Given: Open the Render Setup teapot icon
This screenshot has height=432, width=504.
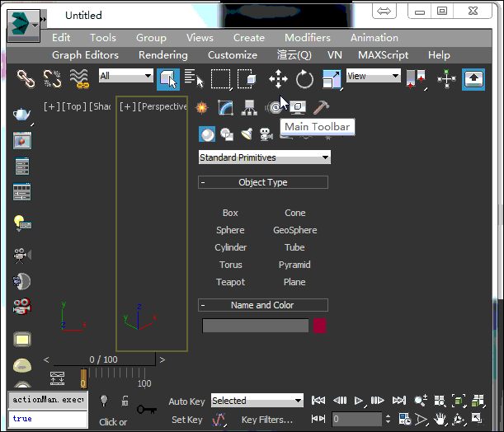Looking at the screenshot, I should tap(21, 115).
